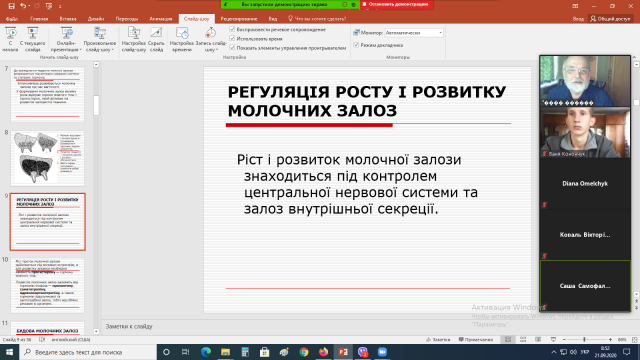
Task: Select slide 7 thumbnail
Action: [x=47, y=94]
